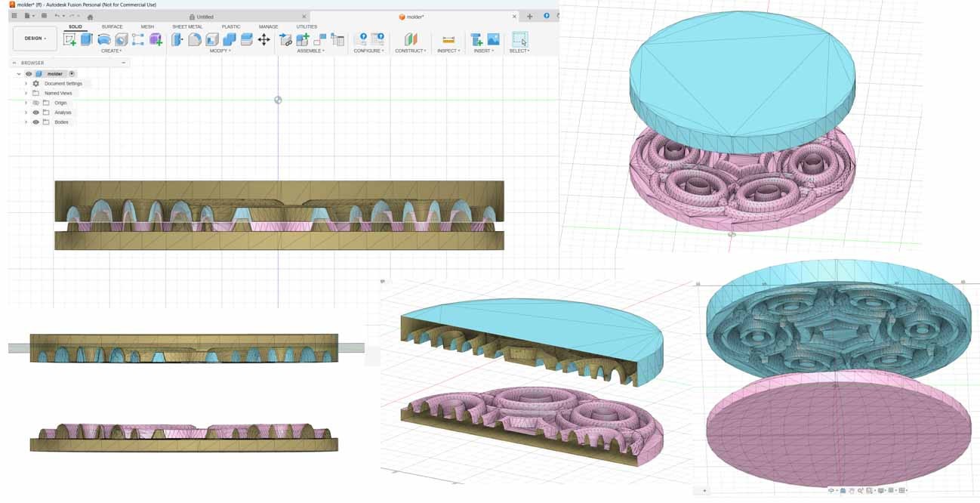Screen dimensions: 980x503
Task: Click the Move/Copy arrows icon
Action: pyautogui.click(x=263, y=39)
